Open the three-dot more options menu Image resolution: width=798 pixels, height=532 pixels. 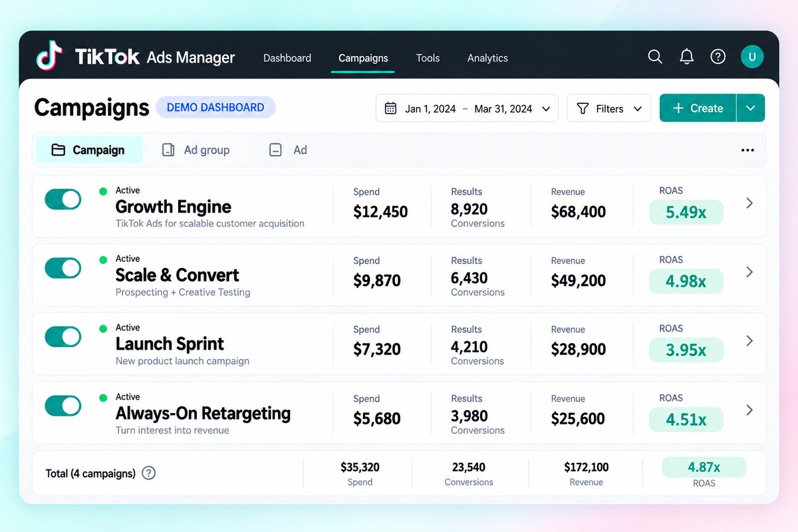tap(747, 150)
